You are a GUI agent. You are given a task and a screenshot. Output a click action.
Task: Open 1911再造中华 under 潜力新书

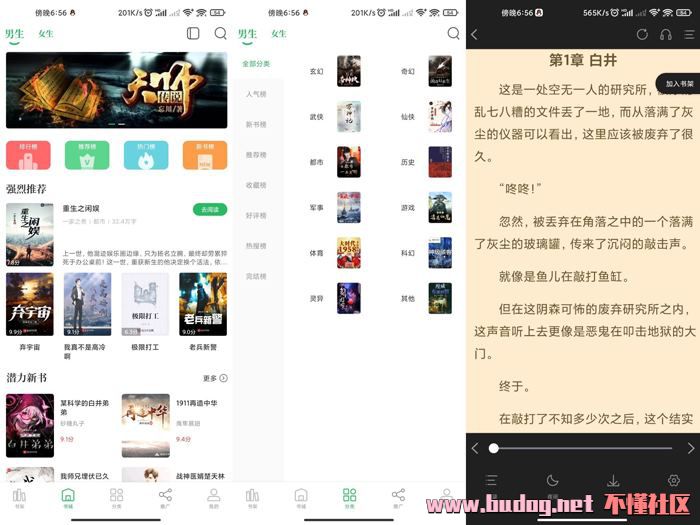pyautogui.click(x=146, y=425)
